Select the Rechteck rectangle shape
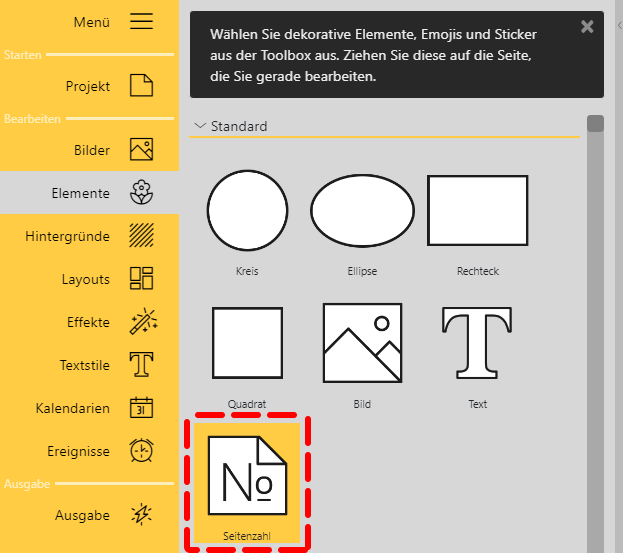Image resolution: width=623 pixels, height=553 pixels. click(x=478, y=211)
